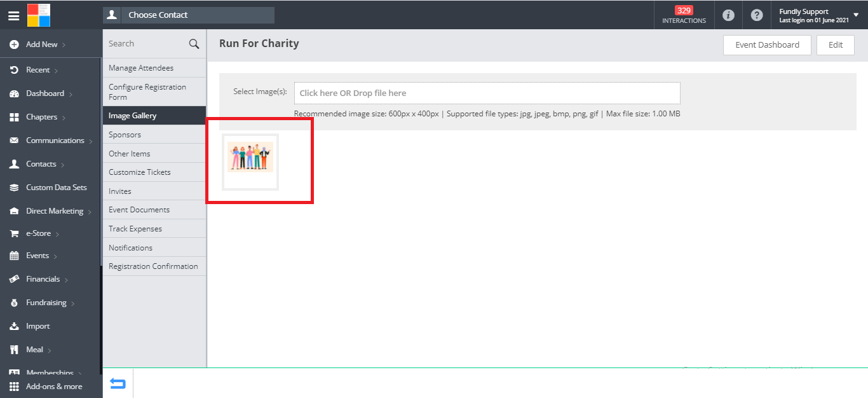The width and height of the screenshot is (868, 398).
Task: Open the Notifications menu item
Action: (x=154, y=248)
